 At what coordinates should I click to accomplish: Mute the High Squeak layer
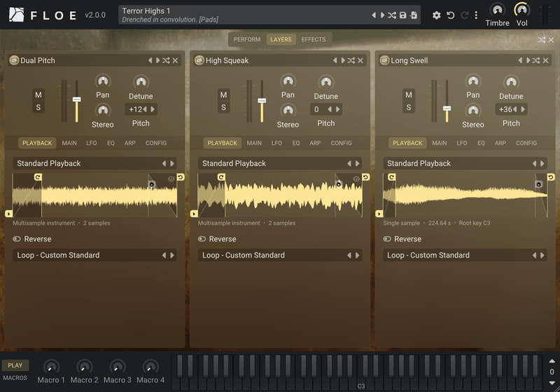pyautogui.click(x=223, y=94)
